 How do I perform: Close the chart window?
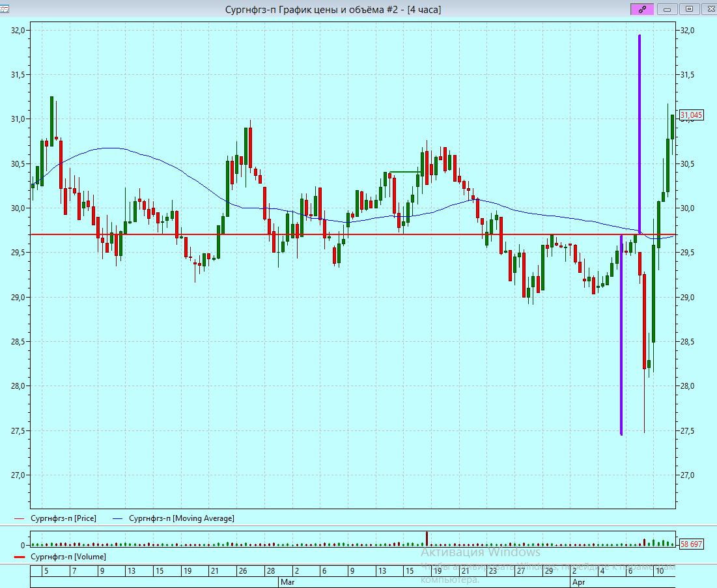pyautogui.click(x=710, y=9)
